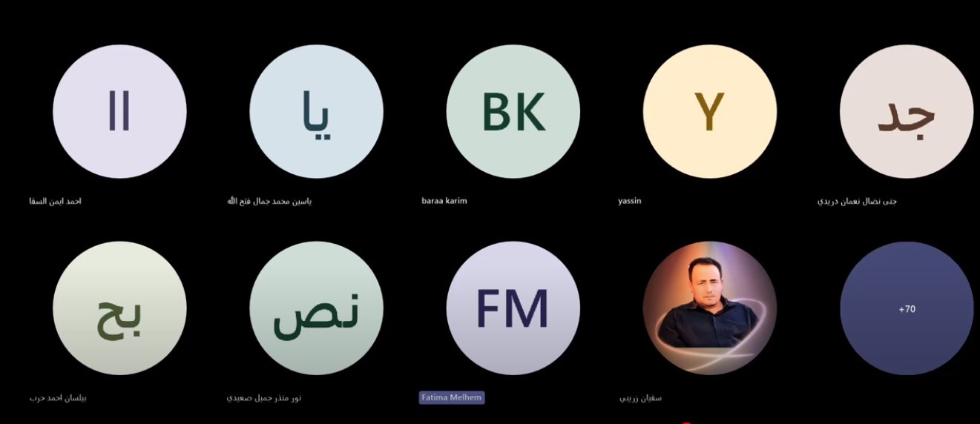Click the baraa karim name label
Screen dimensions: 980x424
click(x=444, y=201)
